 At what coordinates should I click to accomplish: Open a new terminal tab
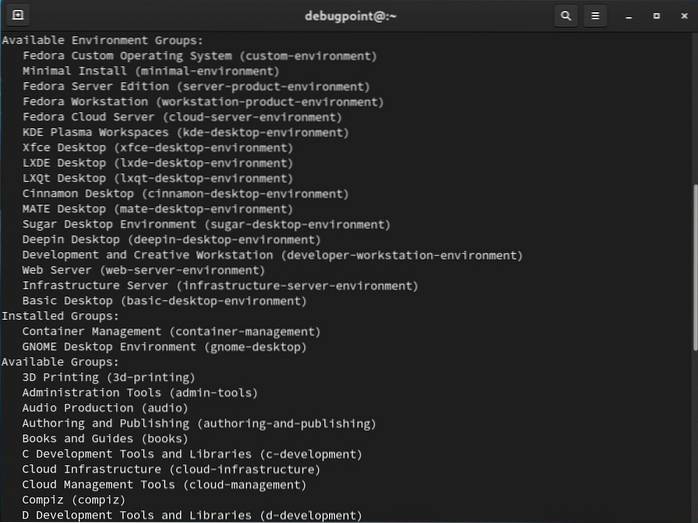tap(17, 16)
